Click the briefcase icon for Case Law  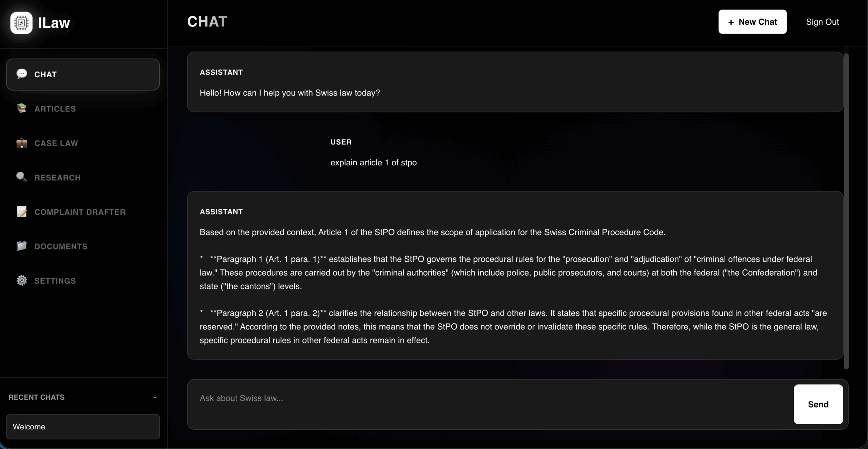pos(22,143)
